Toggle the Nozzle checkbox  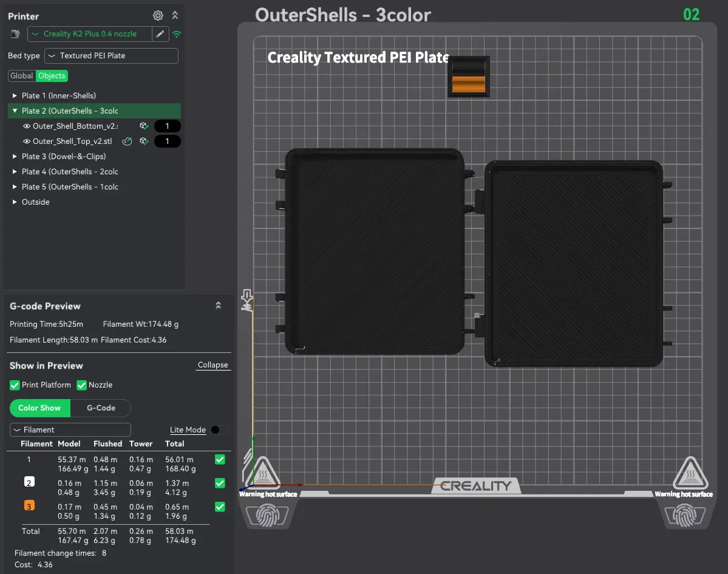[x=82, y=385]
